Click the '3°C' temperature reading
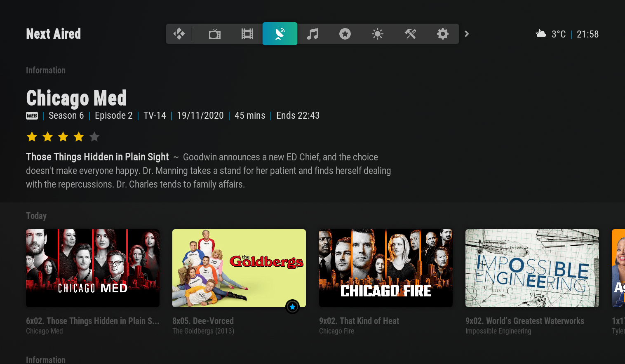The height and width of the screenshot is (364, 625). click(559, 34)
